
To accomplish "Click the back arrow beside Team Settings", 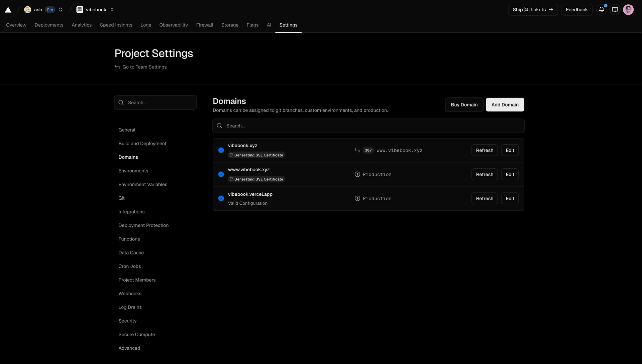I will [117, 67].
